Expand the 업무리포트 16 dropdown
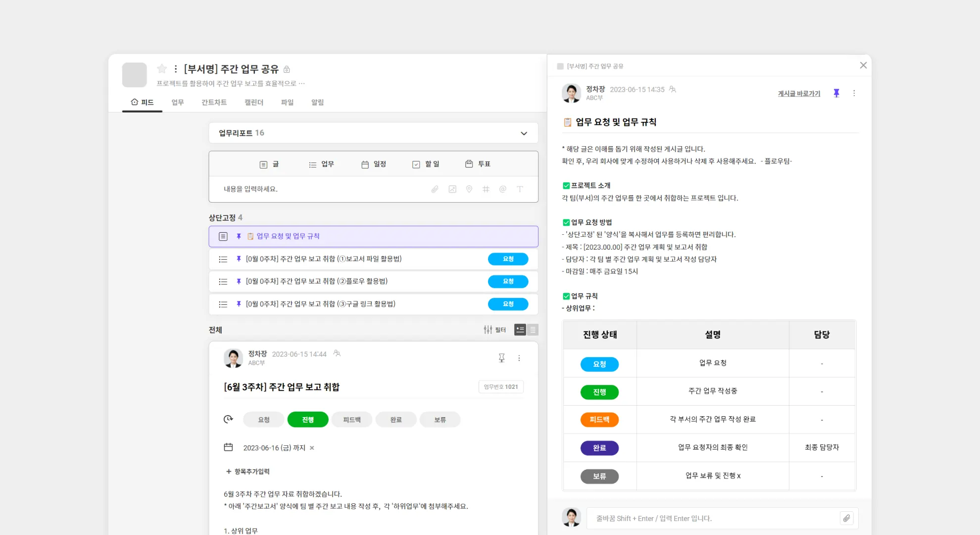The height and width of the screenshot is (535, 980). pos(524,133)
